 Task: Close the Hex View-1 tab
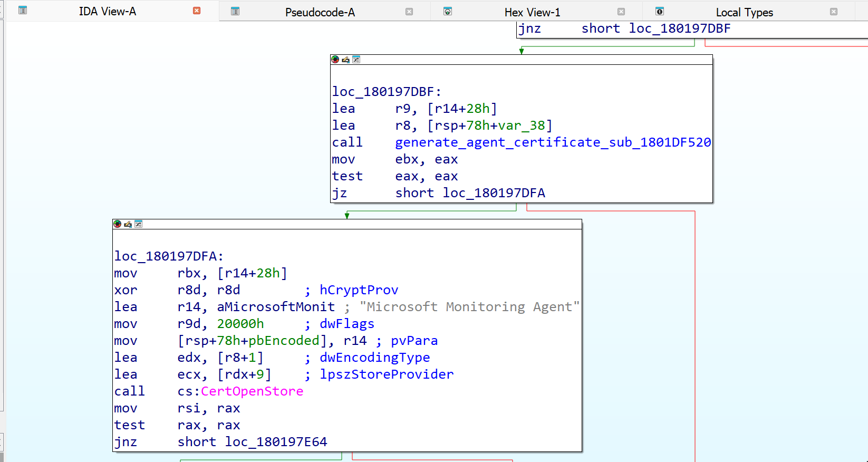click(x=621, y=11)
